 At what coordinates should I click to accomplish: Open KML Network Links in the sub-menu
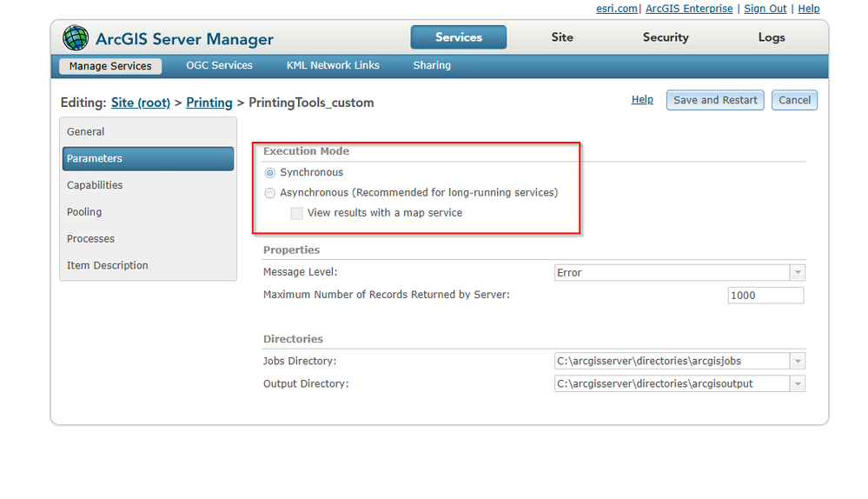[x=333, y=65]
